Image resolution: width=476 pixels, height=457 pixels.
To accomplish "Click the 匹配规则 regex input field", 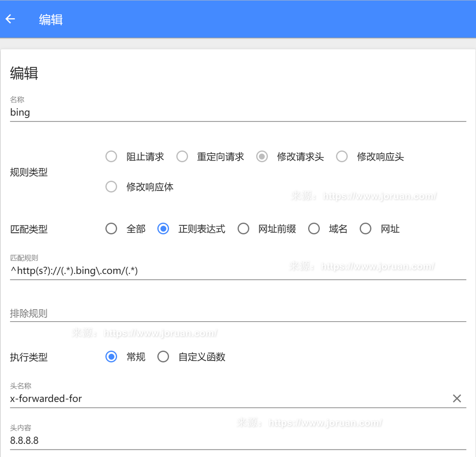I will point(238,271).
